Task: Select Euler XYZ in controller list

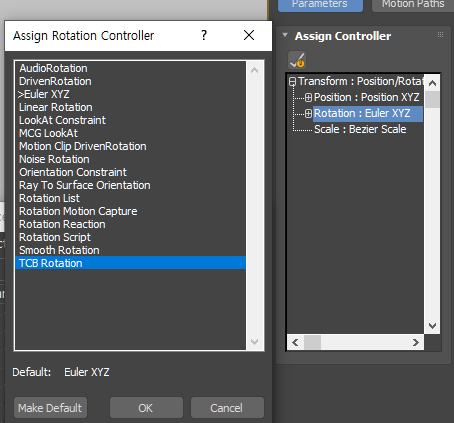Action: (x=131, y=94)
